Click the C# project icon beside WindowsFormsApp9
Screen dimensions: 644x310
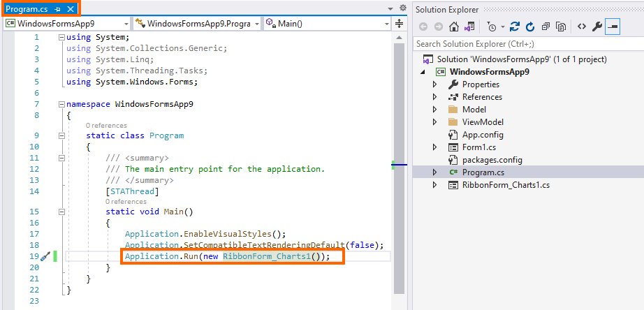(441, 72)
